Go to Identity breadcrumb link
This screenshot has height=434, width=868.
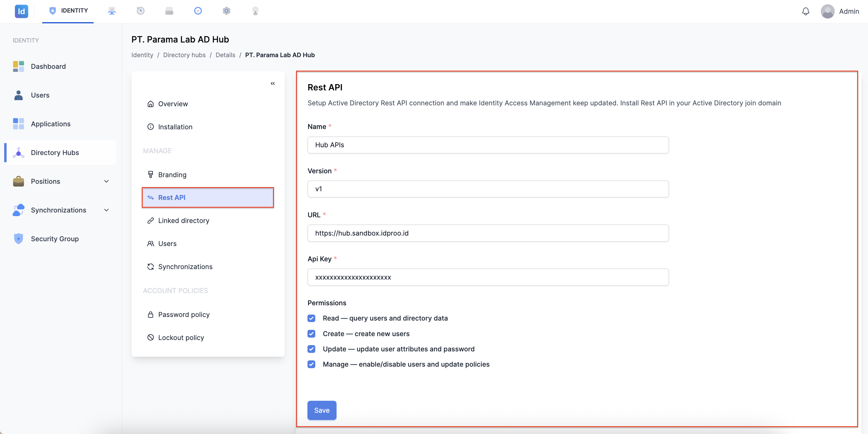click(142, 55)
